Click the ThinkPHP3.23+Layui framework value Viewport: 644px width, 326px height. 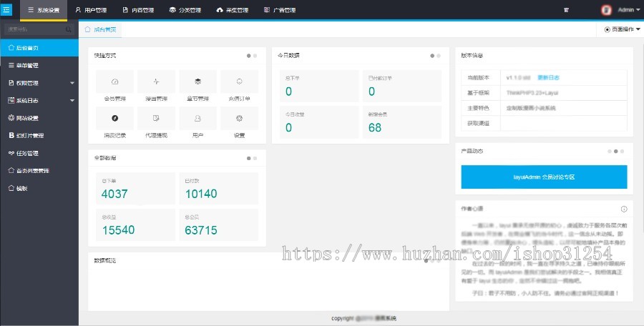[x=532, y=93]
